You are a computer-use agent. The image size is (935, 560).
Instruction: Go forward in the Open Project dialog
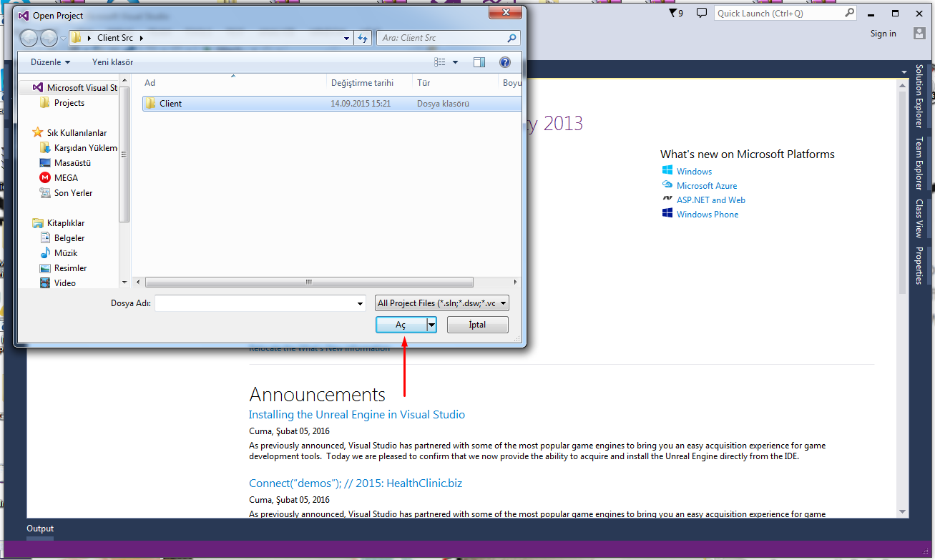tap(49, 38)
